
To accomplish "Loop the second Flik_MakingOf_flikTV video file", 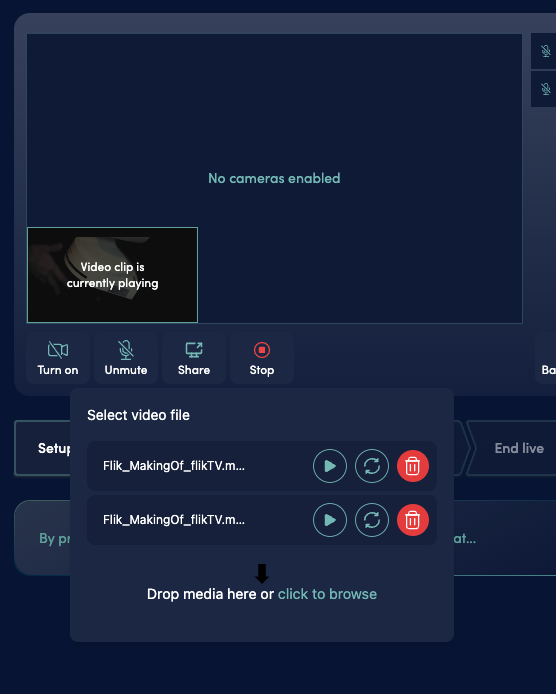I will pyautogui.click(x=372, y=520).
